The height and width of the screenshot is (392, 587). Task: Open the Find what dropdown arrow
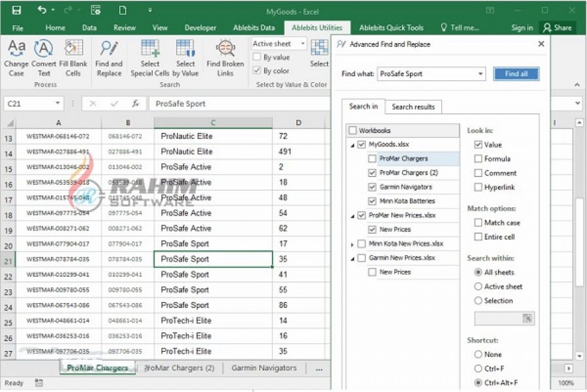[480, 74]
